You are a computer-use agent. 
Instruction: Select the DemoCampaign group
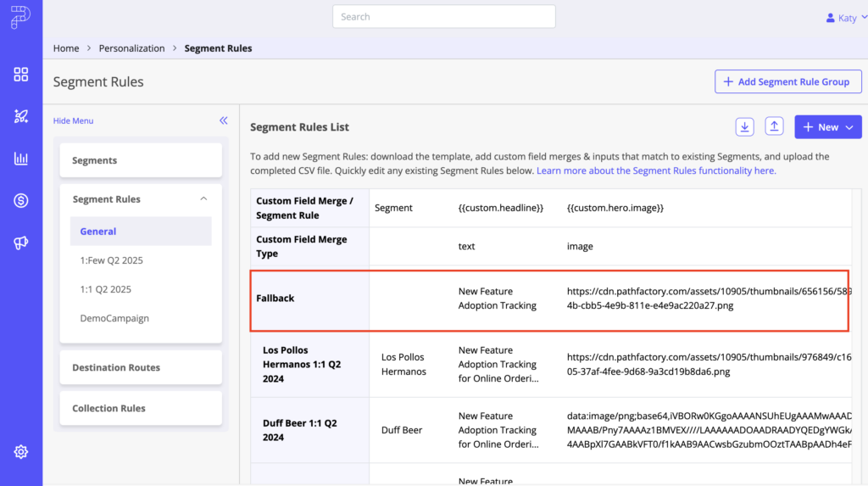click(x=114, y=318)
